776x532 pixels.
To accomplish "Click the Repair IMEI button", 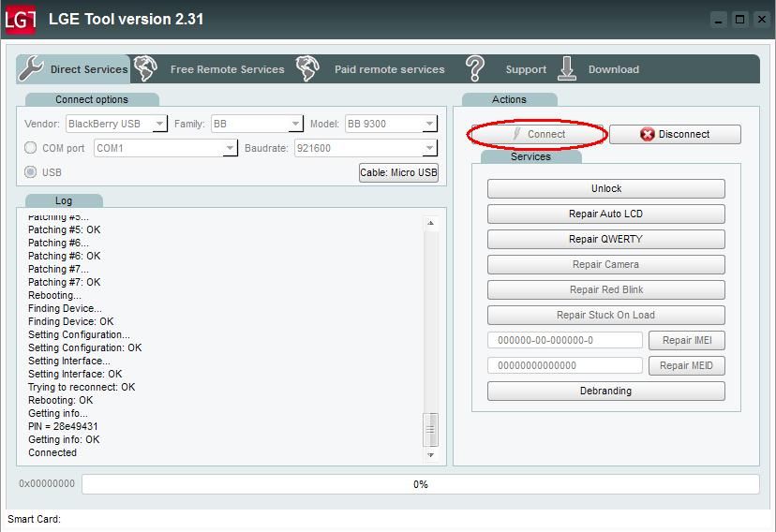I will 687,340.
